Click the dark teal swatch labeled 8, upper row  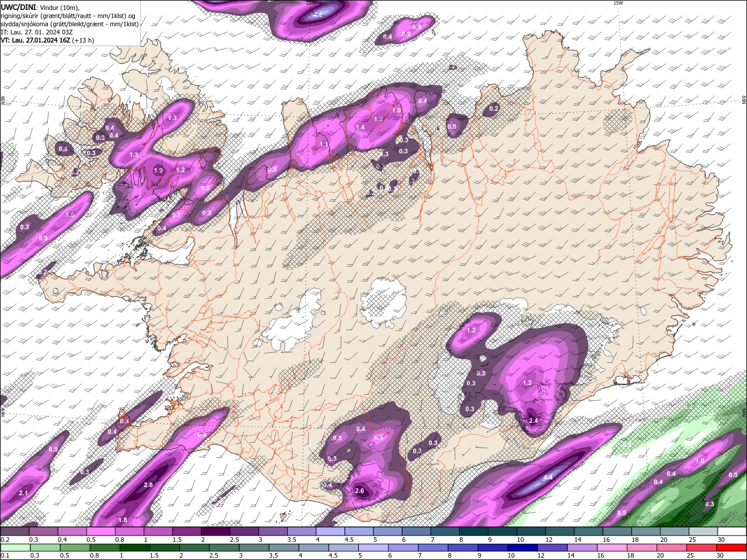click(x=473, y=531)
